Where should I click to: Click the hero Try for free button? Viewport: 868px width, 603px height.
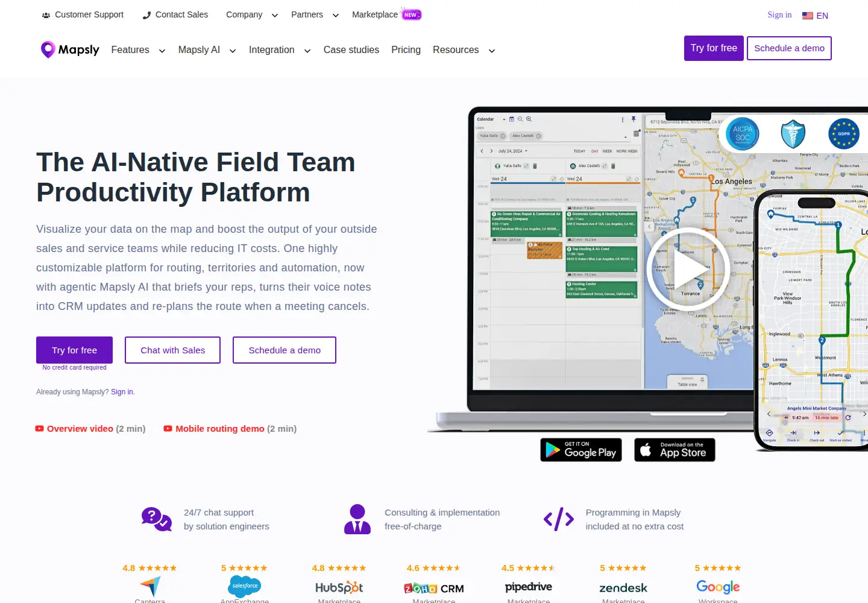click(74, 350)
